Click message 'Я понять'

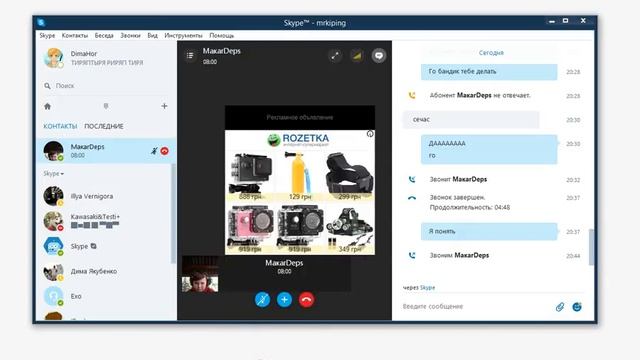pyautogui.click(x=489, y=231)
